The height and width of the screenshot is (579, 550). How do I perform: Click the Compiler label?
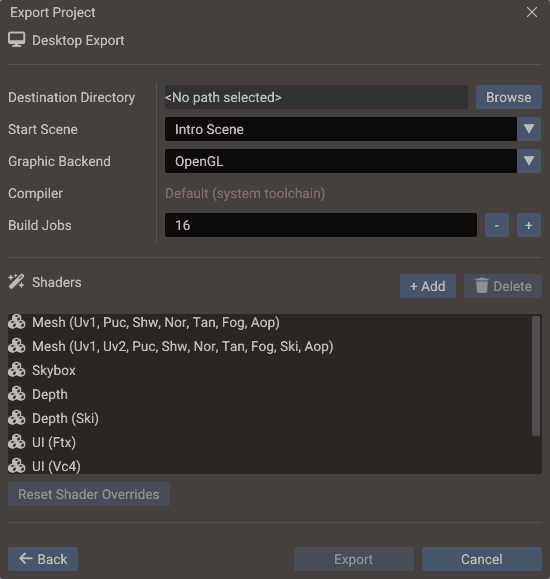click(x=35, y=193)
